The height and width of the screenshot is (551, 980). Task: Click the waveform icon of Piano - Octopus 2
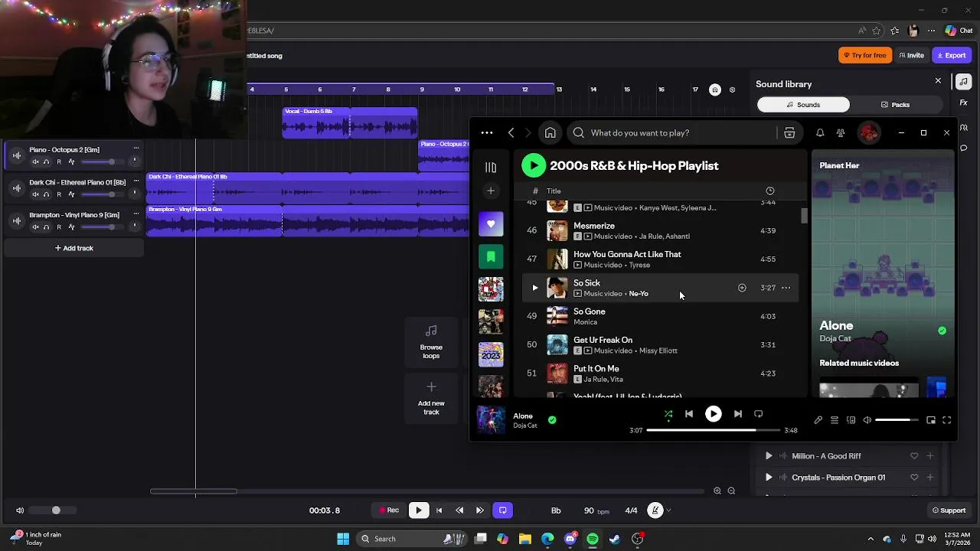[x=17, y=155]
